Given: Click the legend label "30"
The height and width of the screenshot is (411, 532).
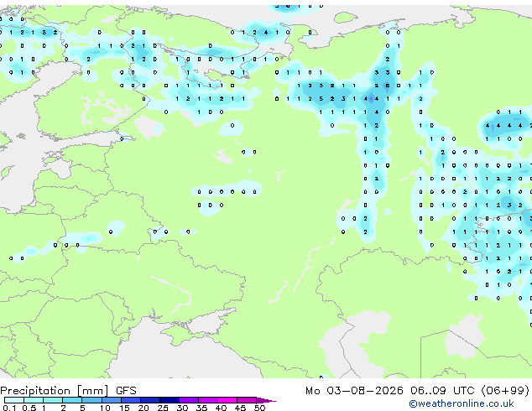Looking at the screenshot, I should [182, 408].
